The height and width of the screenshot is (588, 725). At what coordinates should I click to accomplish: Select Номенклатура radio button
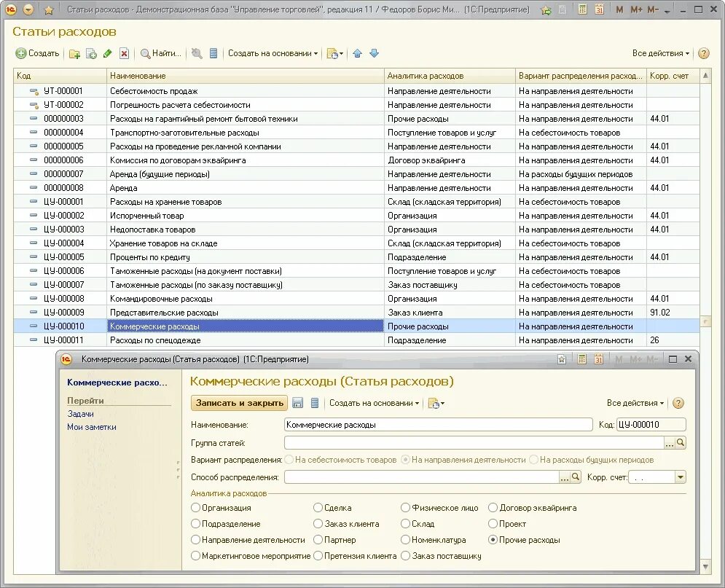(x=406, y=539)
